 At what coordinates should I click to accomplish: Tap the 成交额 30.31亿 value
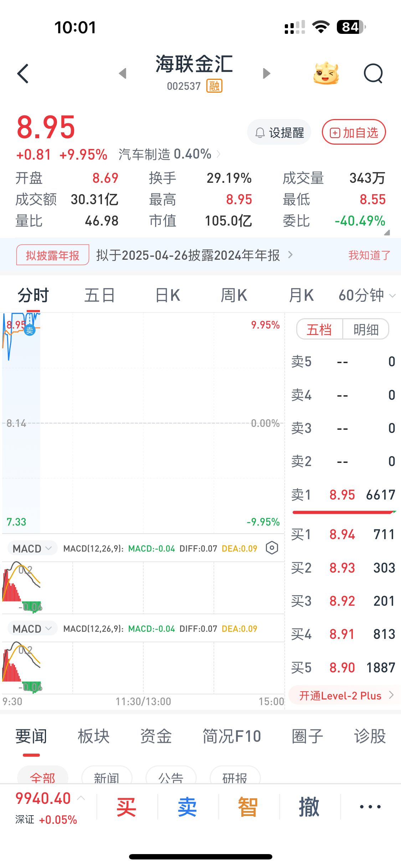(x=94, y=200)
